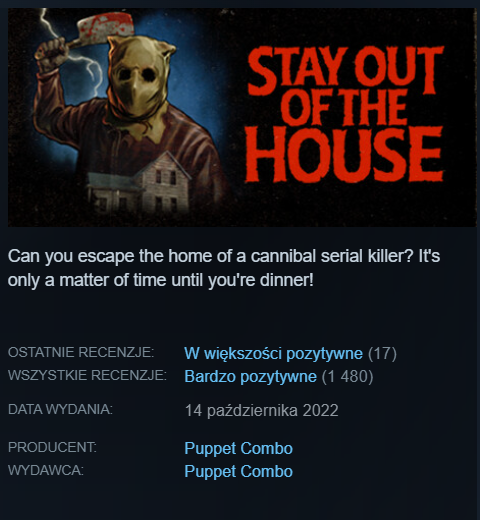
Task: Select the DATA WYDANIA label
Action: pos(60,410)
